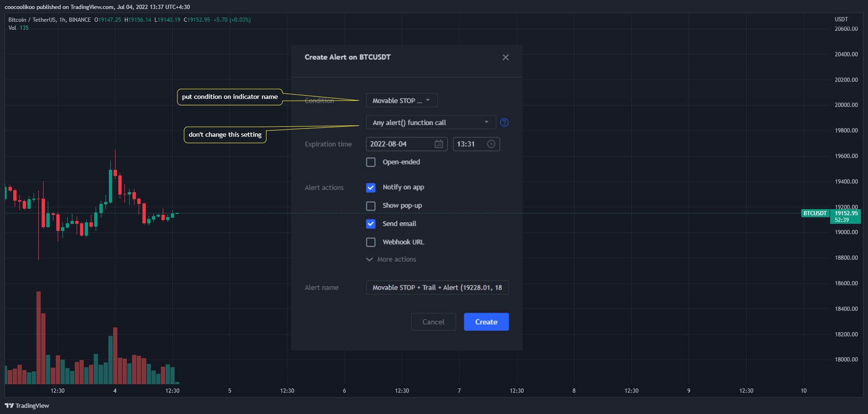Click the blue help question mark icon

pos(505,123)
